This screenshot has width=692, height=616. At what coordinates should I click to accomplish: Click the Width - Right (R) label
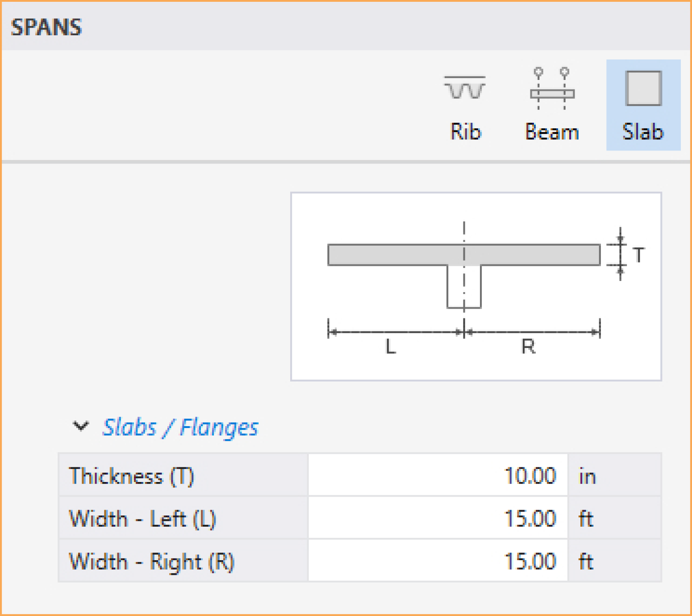click(x=151, y=562)
